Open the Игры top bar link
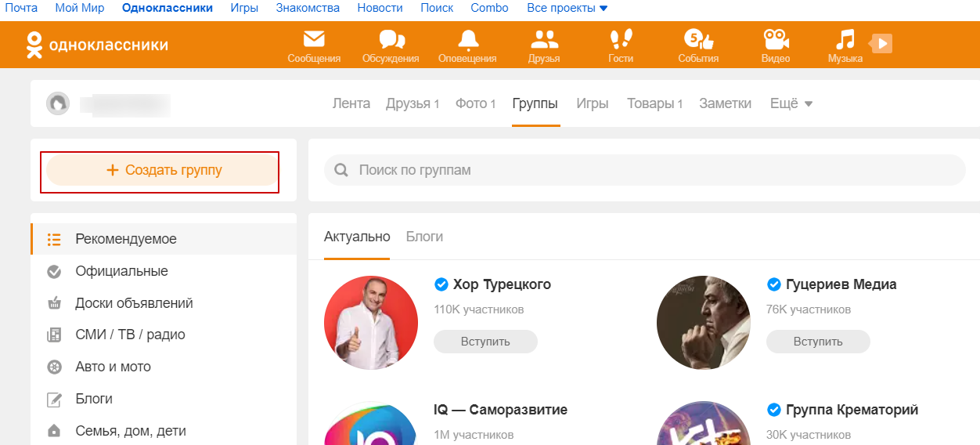Screen dimensions: 980x445 pos(244,8)
